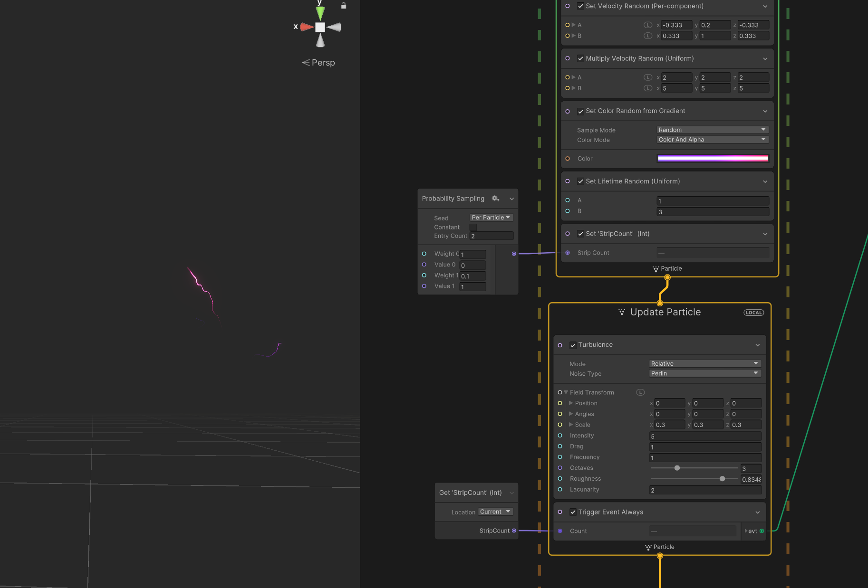Open the Probability Sampling settings gear
Image resolution: width=868 pixels, height=588 pixels.
click(x=495, y=199)
